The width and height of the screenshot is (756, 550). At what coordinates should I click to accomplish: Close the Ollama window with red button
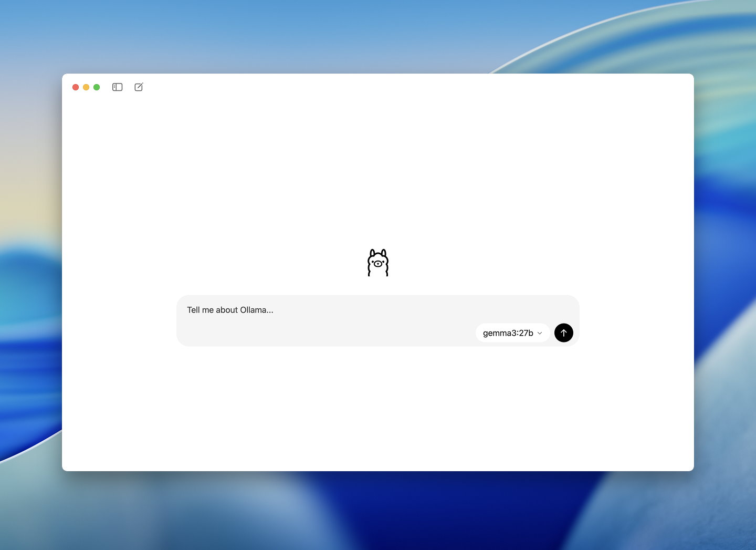(76, 87)
